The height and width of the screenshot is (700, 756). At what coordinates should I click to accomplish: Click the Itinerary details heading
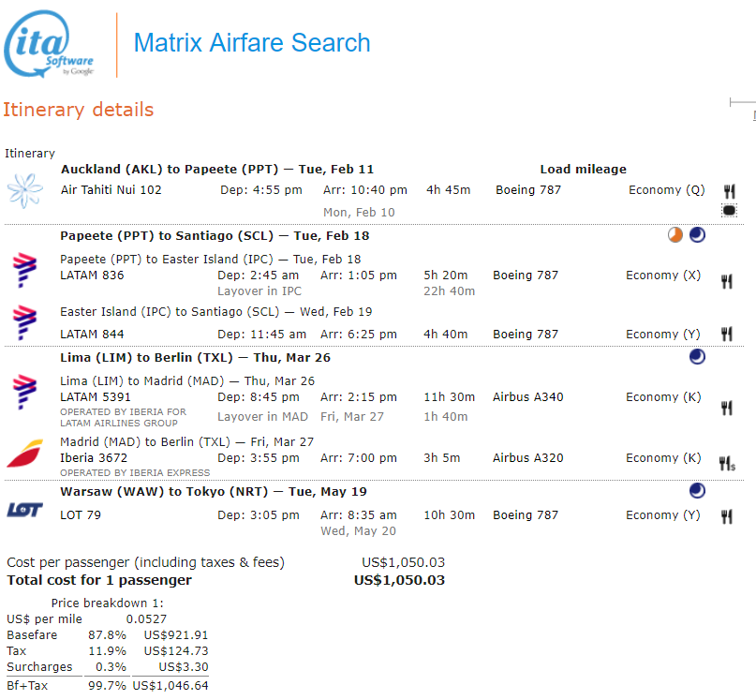pos(78,110)
